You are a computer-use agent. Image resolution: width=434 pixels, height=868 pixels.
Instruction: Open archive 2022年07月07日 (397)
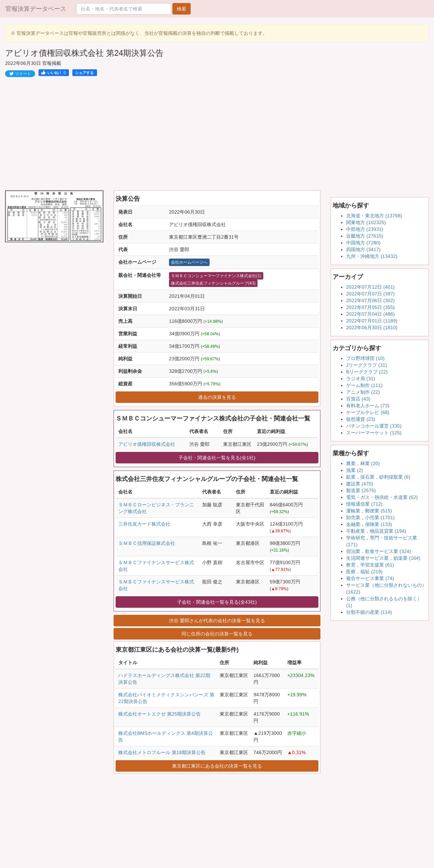point(370,294)
